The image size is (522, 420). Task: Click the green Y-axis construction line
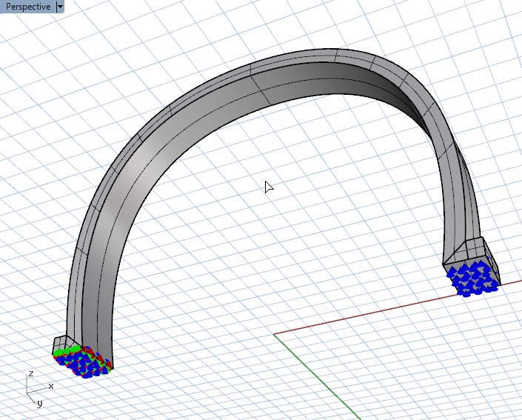[x=317, y=377]
